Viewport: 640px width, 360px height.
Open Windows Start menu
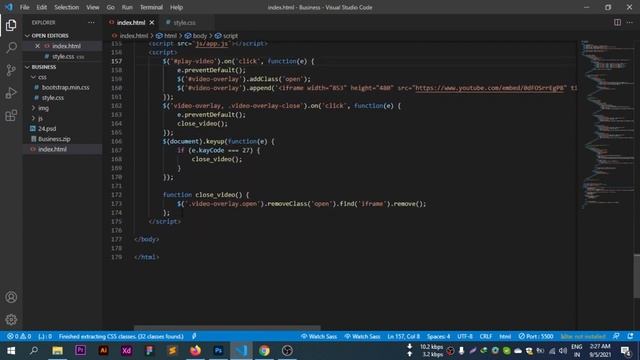click(x=11, y=351)
